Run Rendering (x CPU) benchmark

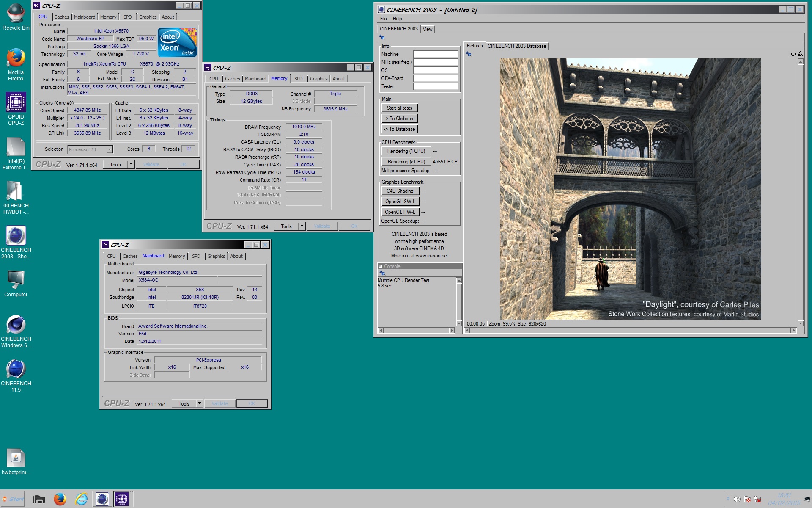(x=406, y=162)
